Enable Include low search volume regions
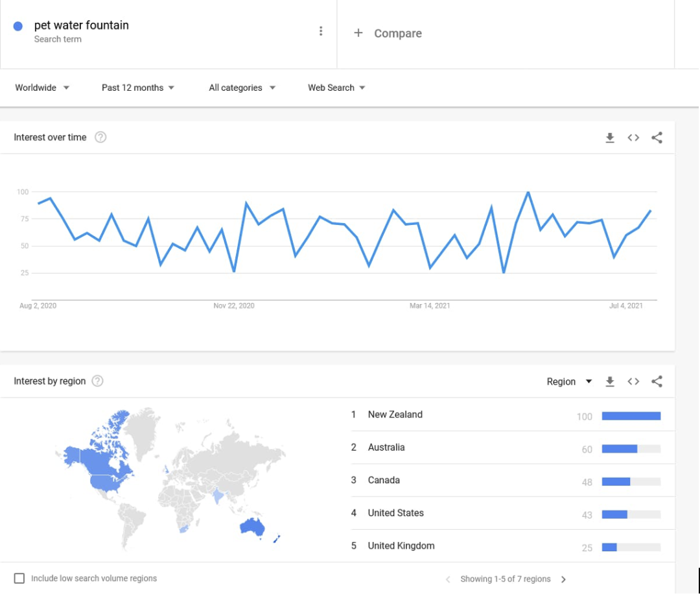700x596 pixels. tap(19, 578)
